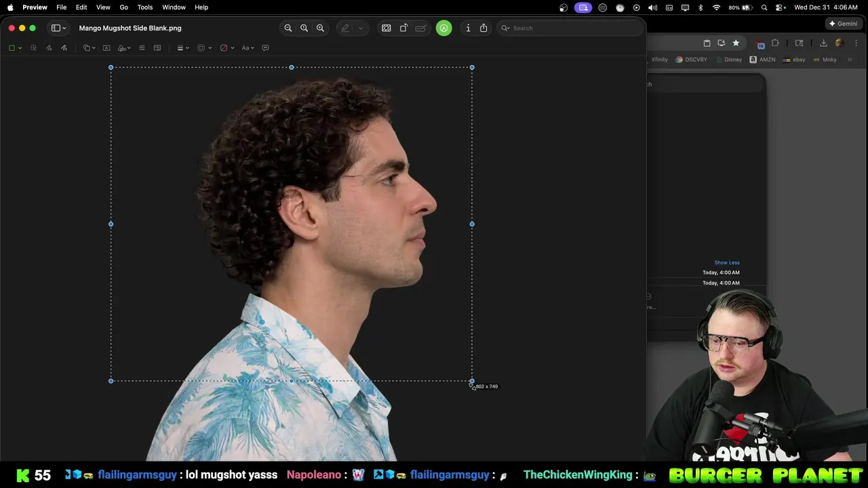The image size is (868, 488).
Task: Click the Bluetooth icon in menu bar
Action: tap(701, 7)
